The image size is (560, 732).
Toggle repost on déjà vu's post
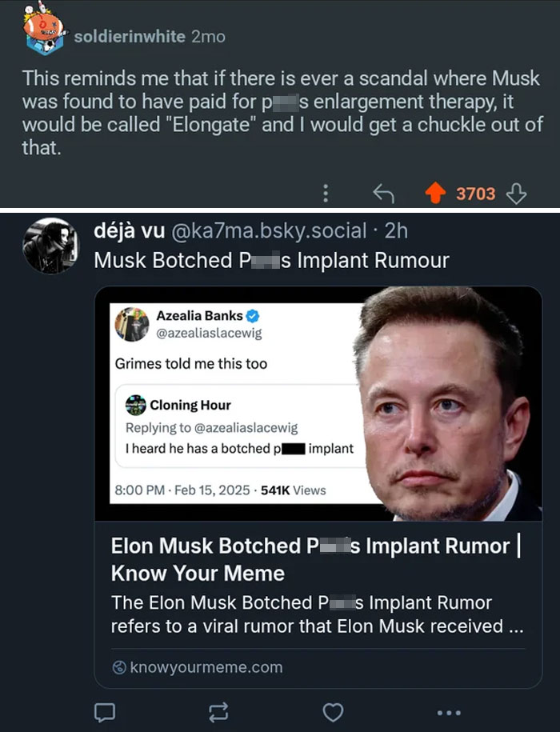218,712
